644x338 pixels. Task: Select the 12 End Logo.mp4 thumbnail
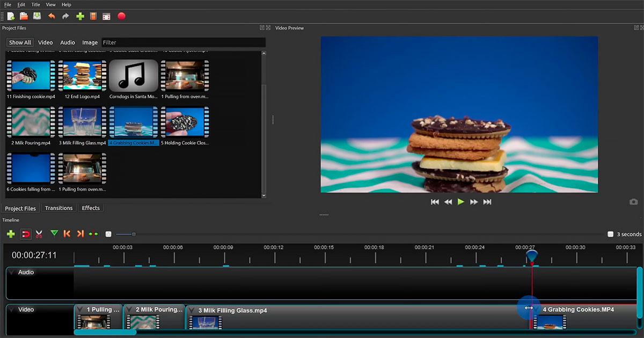pos(82,76)
